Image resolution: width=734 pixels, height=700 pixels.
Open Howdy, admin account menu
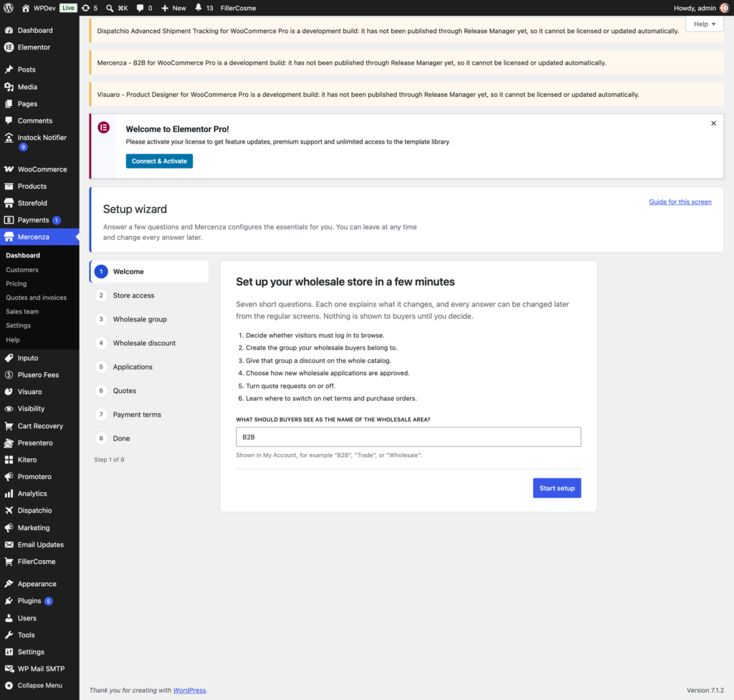tap(701, 8)
